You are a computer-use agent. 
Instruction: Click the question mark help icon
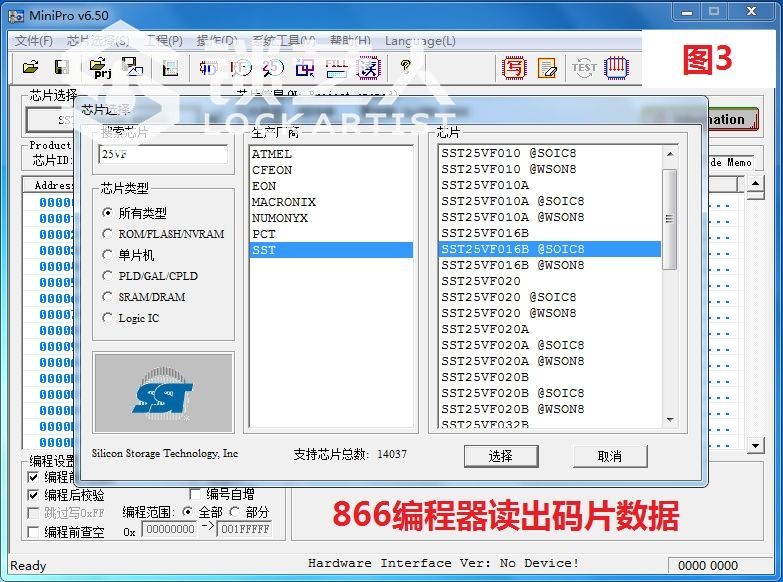(405, 66)
